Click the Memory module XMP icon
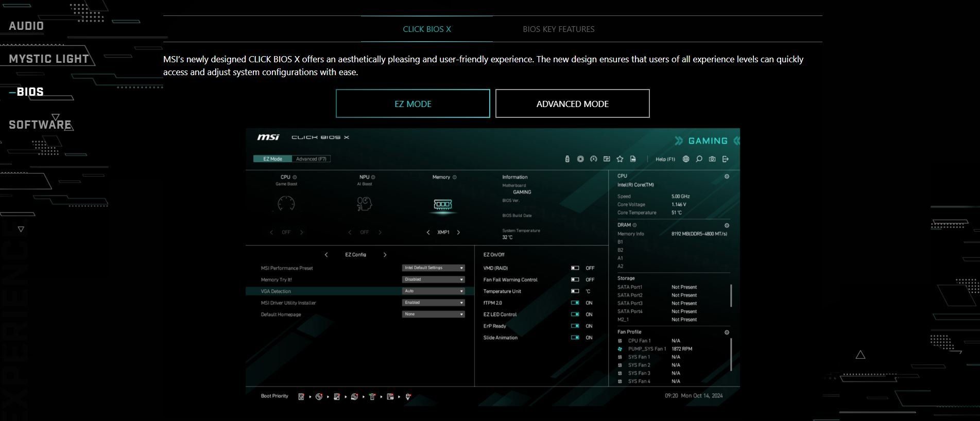This screenshot has width=980, height=421. [x=443, y=204]
